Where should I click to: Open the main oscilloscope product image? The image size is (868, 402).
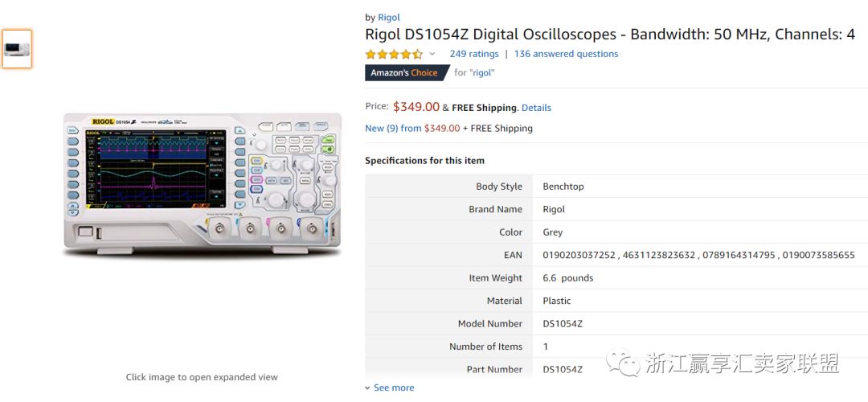pos(202,185)
